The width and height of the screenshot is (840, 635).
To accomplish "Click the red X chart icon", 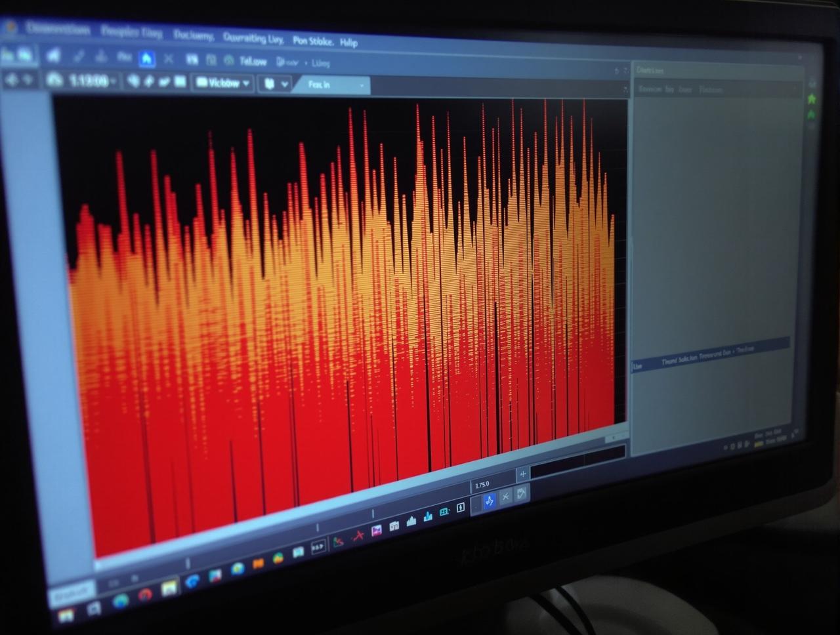I will pyautogui.click(x=358, y=536).
